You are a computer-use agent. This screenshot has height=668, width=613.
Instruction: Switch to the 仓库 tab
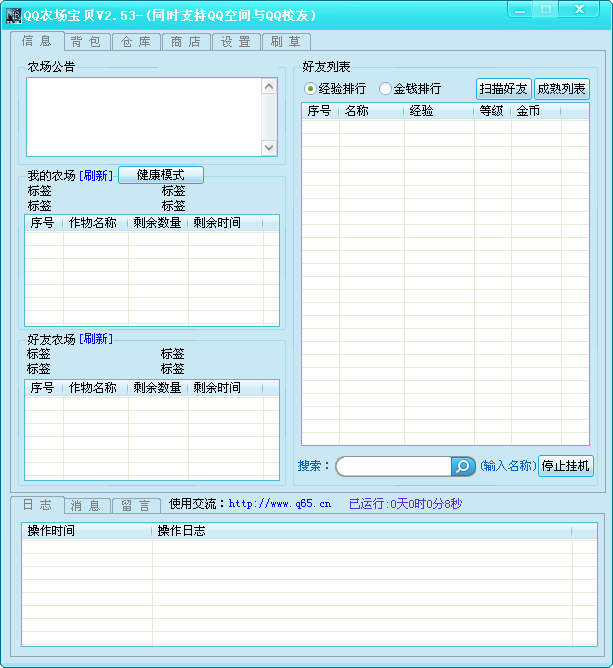(x=136, y=42)
